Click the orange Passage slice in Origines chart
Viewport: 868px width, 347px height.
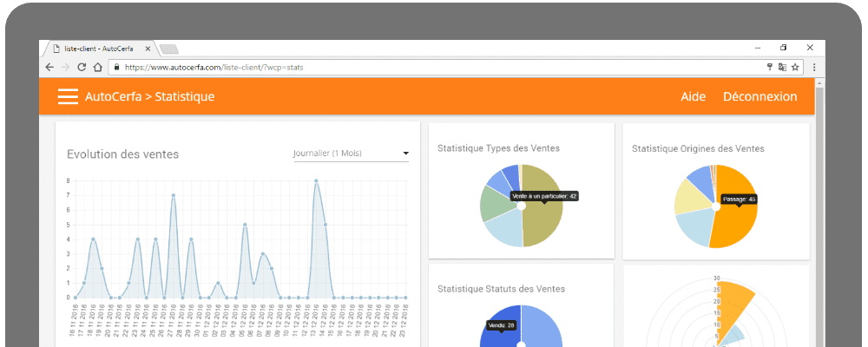click(x=738, y=221)
